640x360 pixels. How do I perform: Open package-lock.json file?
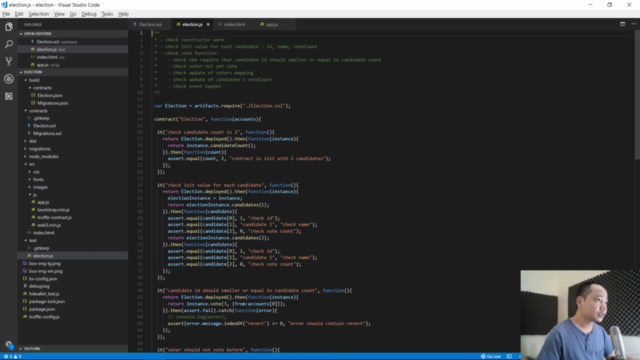pyautogui.click(x=73, y=302)
